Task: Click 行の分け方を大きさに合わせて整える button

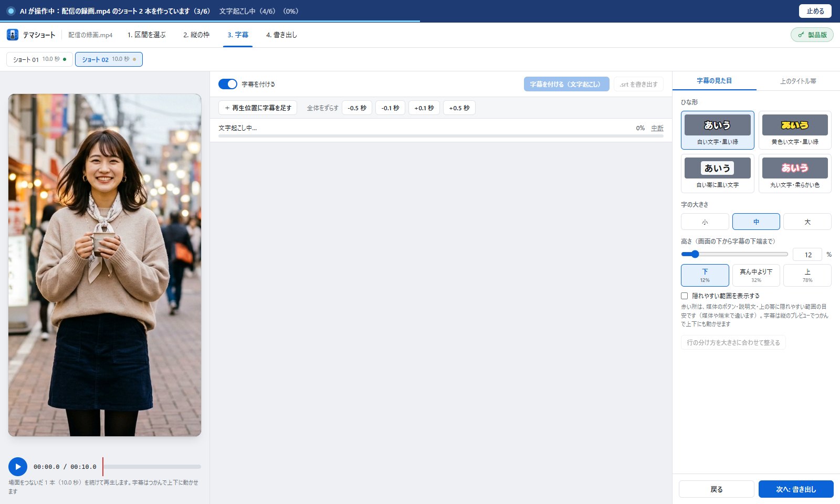Action: tap(733, 342)
